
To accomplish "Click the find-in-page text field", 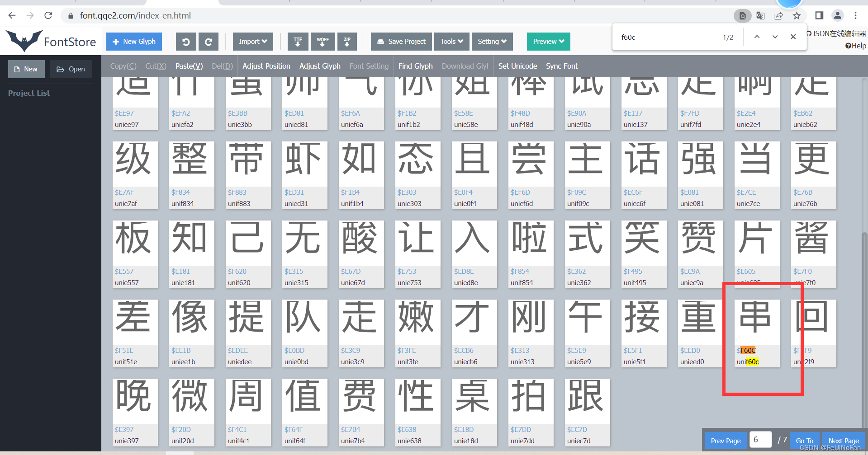I will click(x=667, y=37).
